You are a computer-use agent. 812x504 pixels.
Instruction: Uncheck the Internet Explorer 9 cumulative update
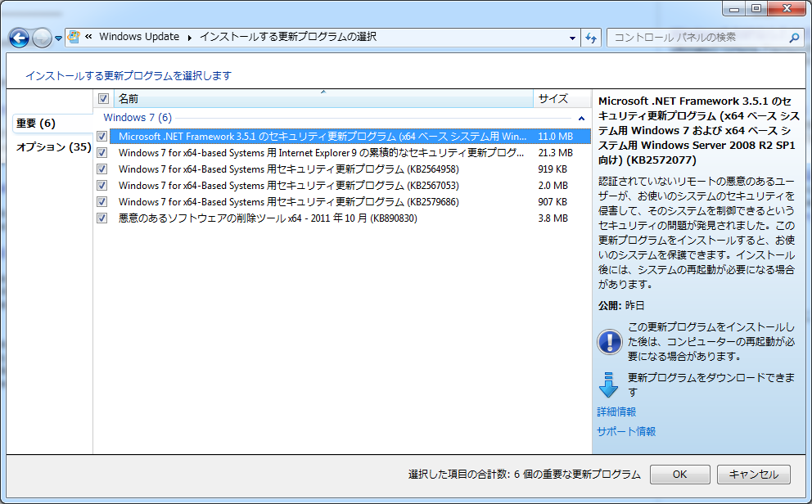pyautogui.click(x=102, y=153)
